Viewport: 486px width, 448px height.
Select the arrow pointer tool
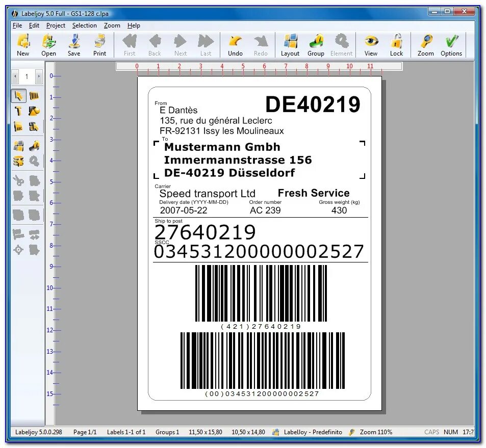coord(18,96)
